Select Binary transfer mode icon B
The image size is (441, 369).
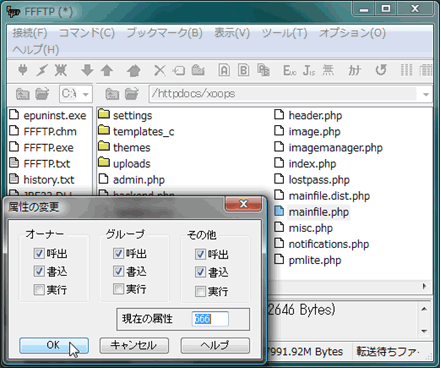click(244, 70)
